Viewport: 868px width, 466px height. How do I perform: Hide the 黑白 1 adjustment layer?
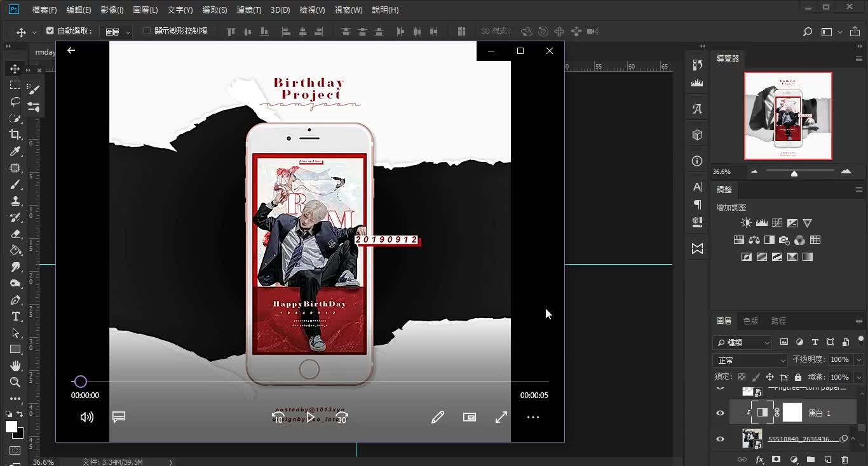[x=720, y=413]
